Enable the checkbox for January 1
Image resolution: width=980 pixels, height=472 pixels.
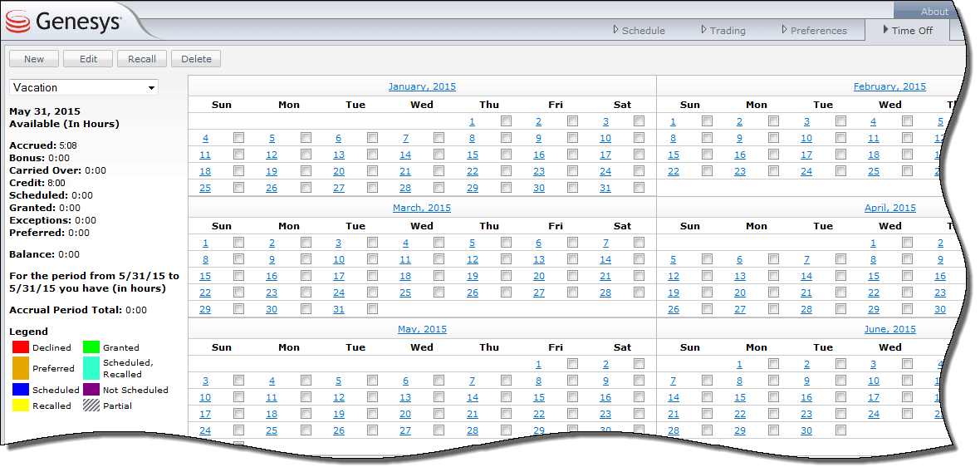point(506,121)
